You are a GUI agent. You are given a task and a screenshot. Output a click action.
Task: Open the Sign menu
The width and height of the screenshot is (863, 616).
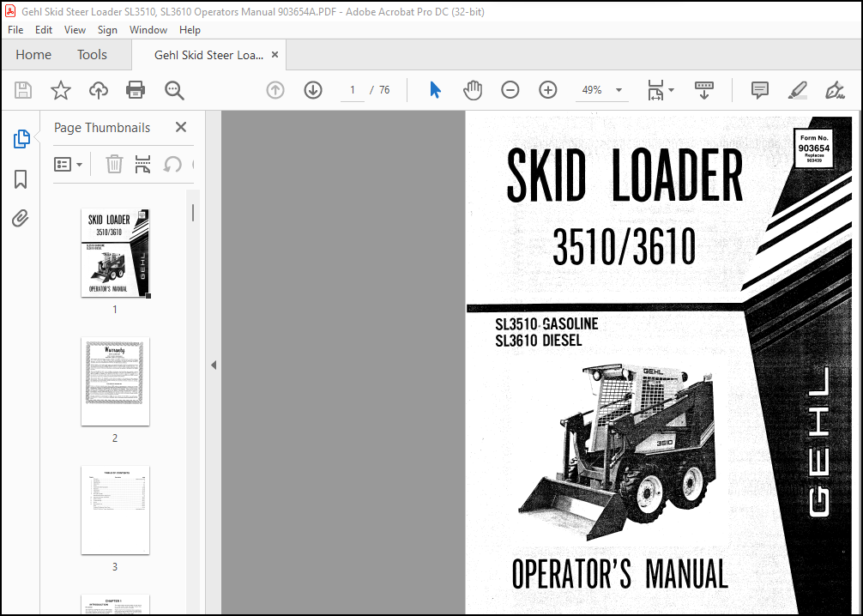tap(107, 30)
